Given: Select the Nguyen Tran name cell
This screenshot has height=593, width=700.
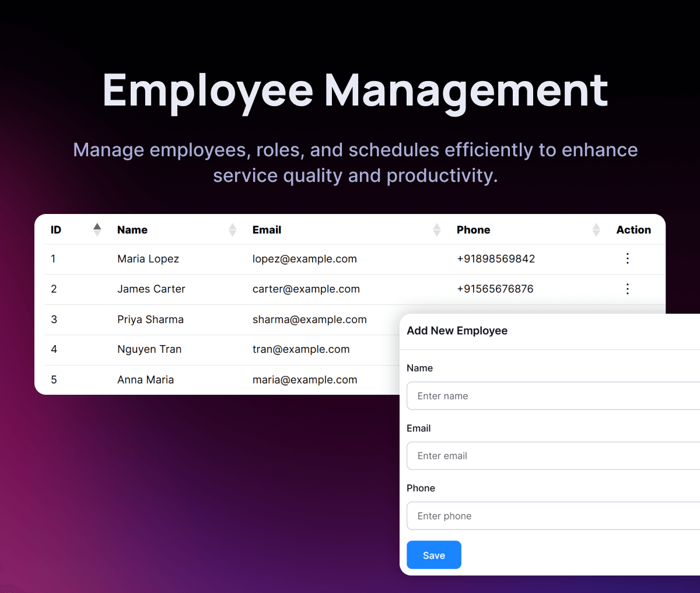Looking at the screenshot, I should click(149, 349).
